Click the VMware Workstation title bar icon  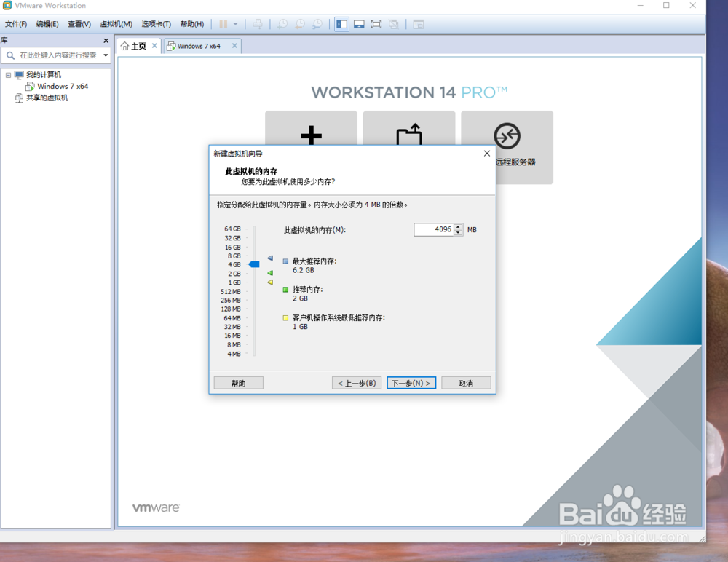point(7,6)
